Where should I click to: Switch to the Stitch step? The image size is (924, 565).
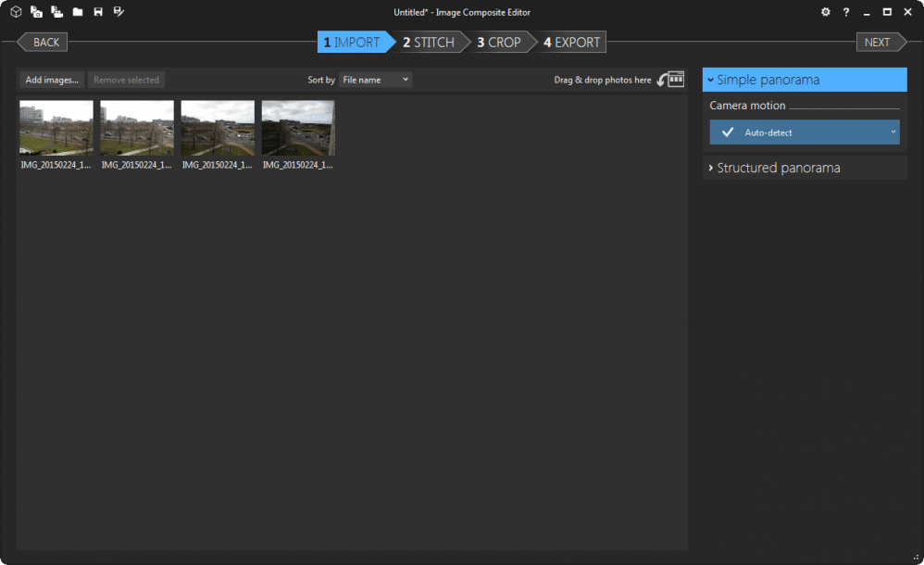(430, 42)
